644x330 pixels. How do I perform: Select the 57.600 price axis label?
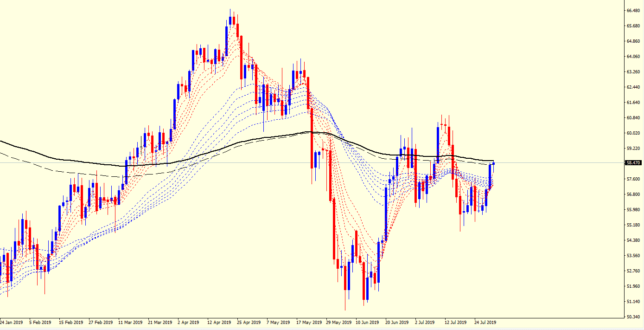pos(633,179)
